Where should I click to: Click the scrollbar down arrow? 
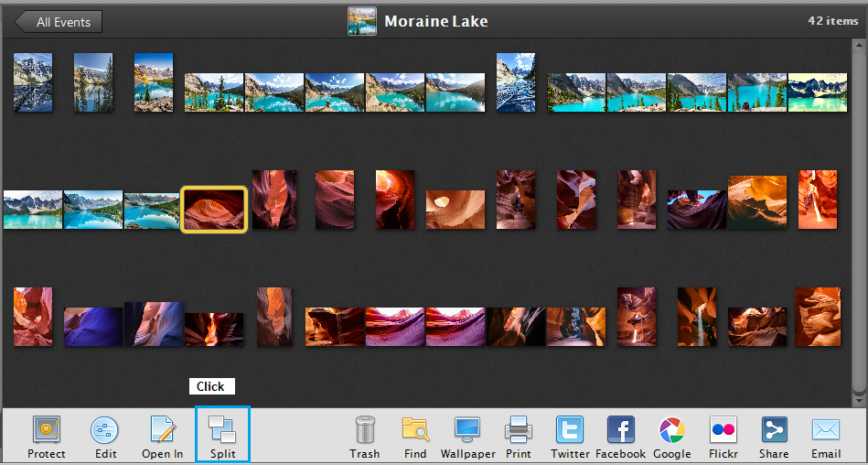[x=859, y=400]
